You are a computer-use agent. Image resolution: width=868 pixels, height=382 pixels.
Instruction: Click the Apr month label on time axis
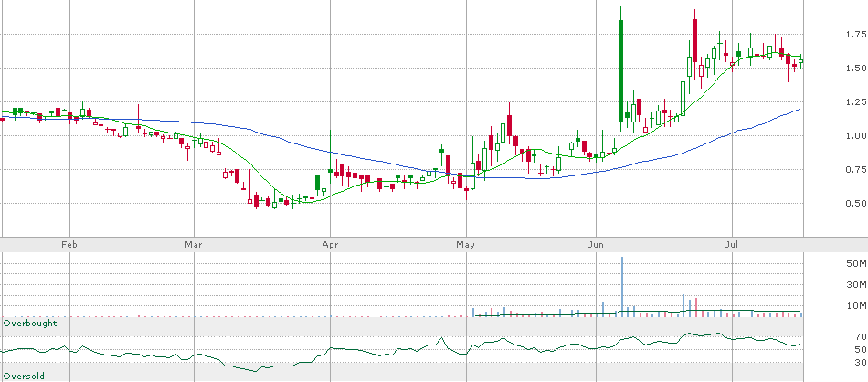point(330,244)
